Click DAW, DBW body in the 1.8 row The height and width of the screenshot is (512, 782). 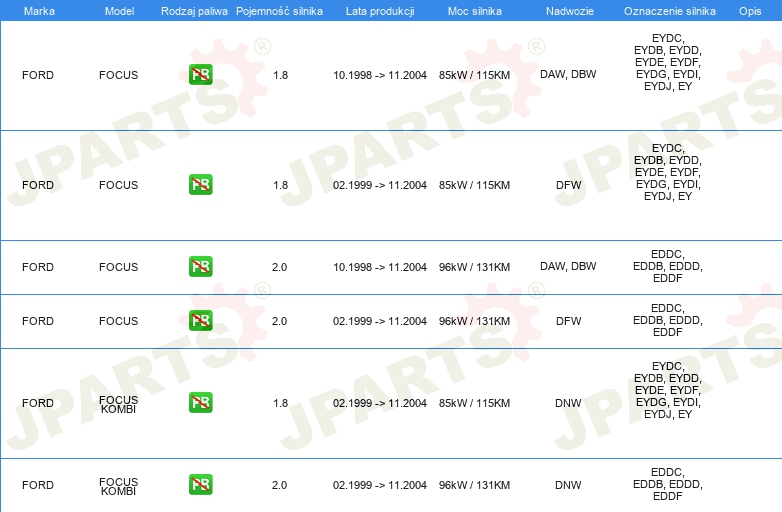[568, 74]
